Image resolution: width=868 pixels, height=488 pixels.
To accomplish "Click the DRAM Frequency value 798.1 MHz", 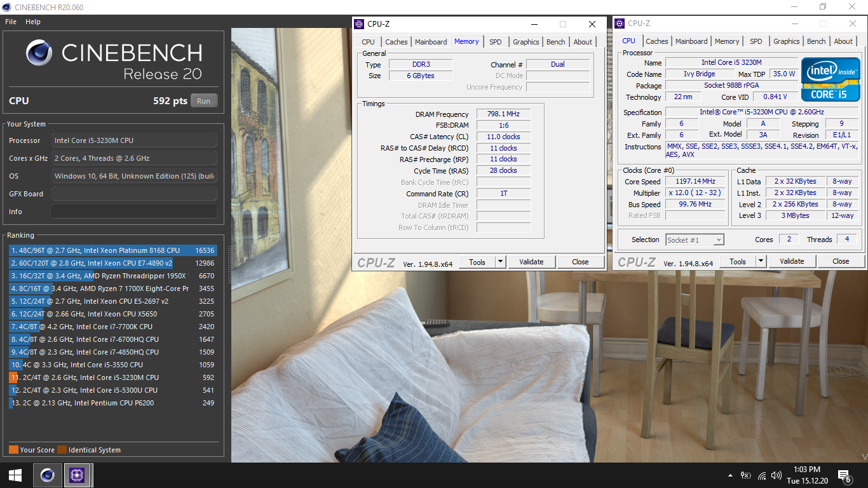I will tap(503, 114).
